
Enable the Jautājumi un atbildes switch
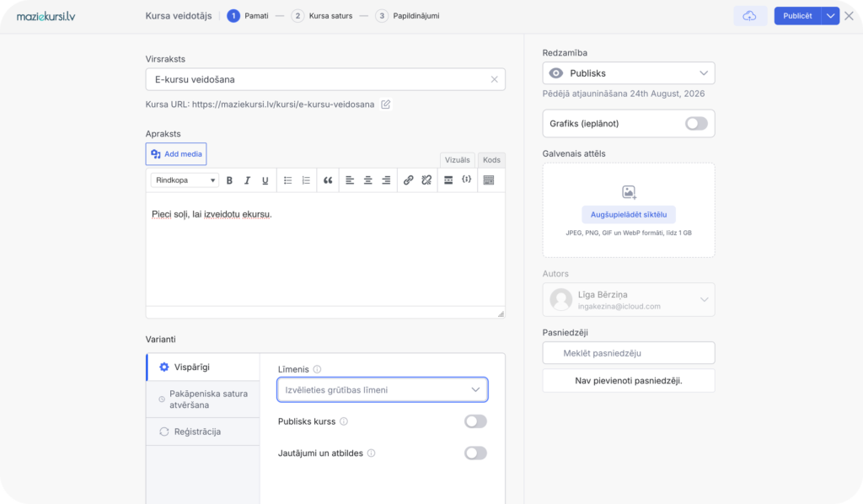click(475, 453)
